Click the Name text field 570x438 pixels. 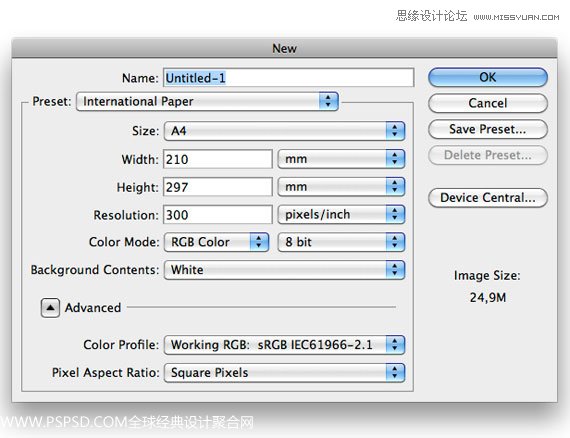click(x=289, y=78)
